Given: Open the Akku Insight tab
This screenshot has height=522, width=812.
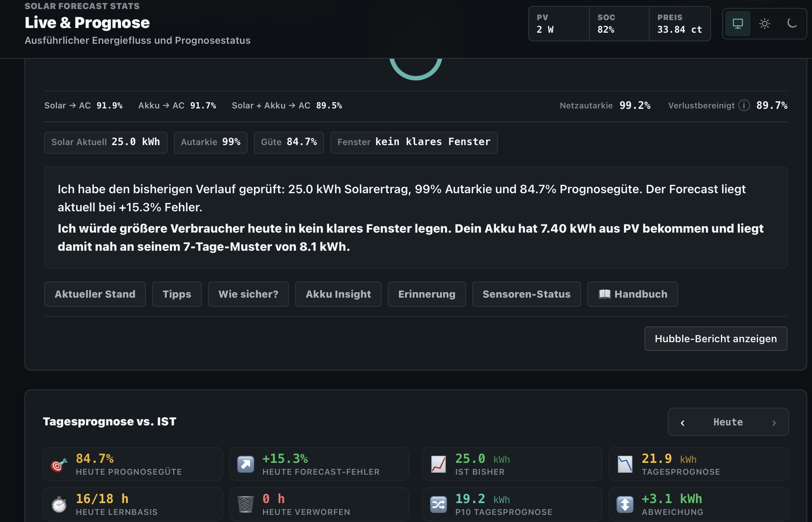Looking at the screenshot, I should pos(338,294).
